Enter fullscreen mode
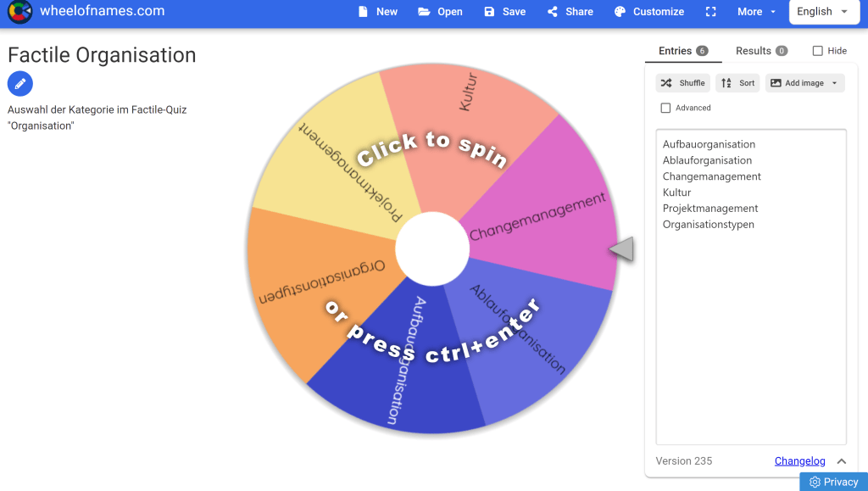This screenshot has height=491, width=868. pyautogui.click(x=711, y=12)
